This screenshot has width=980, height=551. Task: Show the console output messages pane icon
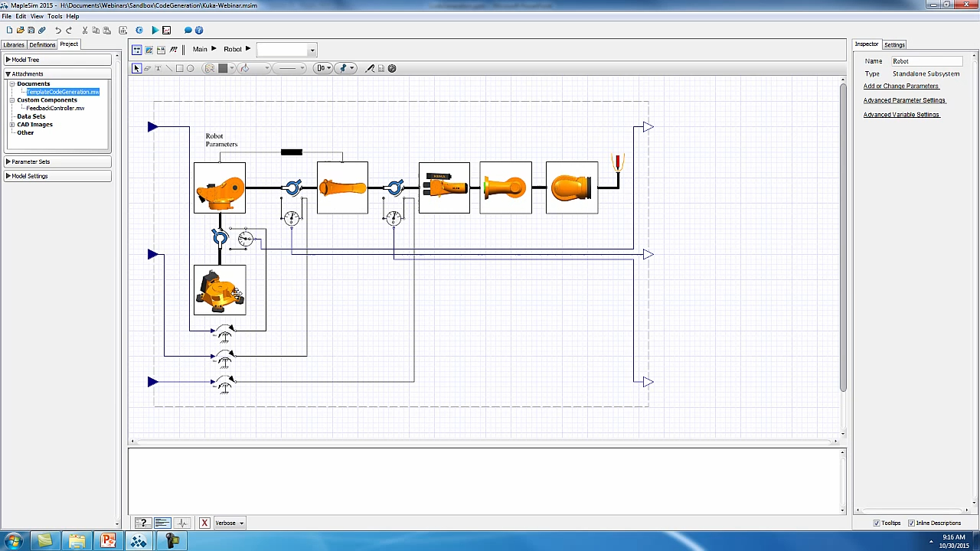(x=162, y=523)
